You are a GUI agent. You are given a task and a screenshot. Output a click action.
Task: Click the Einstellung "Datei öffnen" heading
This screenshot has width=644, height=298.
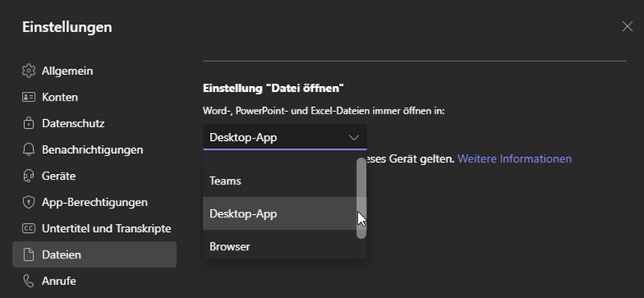coord(273,88)
